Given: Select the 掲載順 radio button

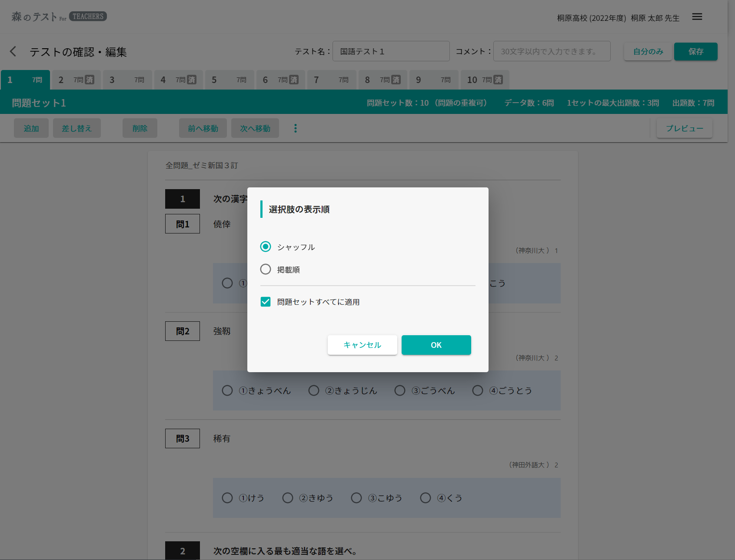Looking at the screenshot, I should click(x=266, y=269).
